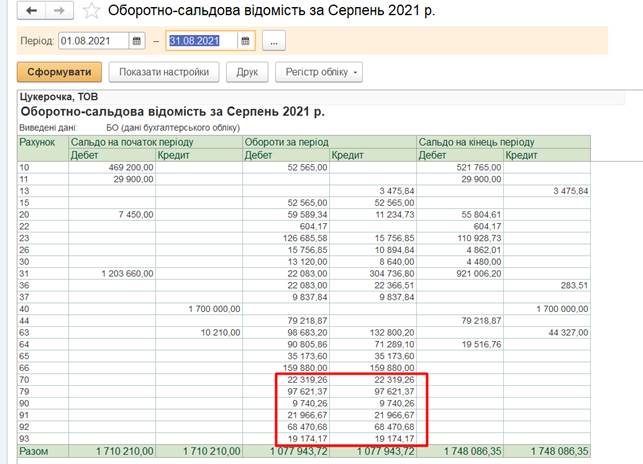Open calendar for period start date
This screenshot has width=643, height=464.
tap(136, 41)
